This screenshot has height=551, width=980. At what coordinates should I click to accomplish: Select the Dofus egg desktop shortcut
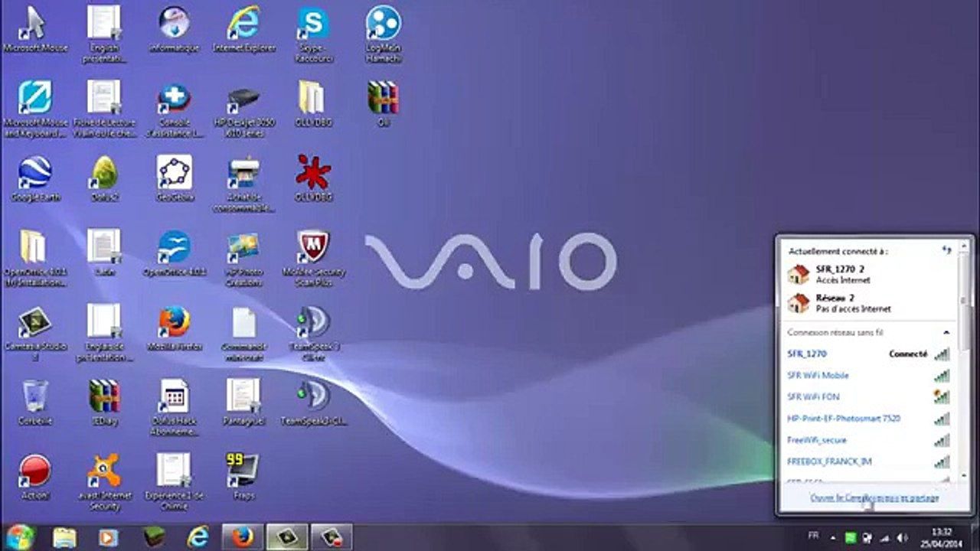[104, 178]
